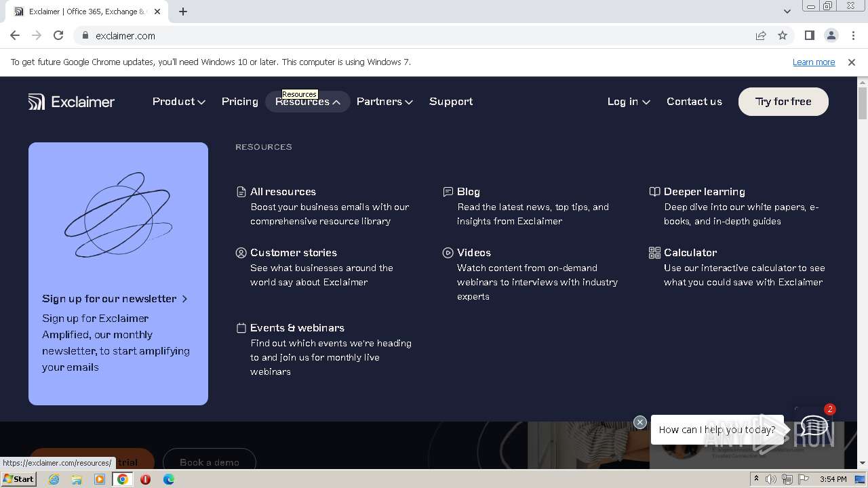
Task: Click the Events & webinars calendar icon
Action: click(241, 328)
